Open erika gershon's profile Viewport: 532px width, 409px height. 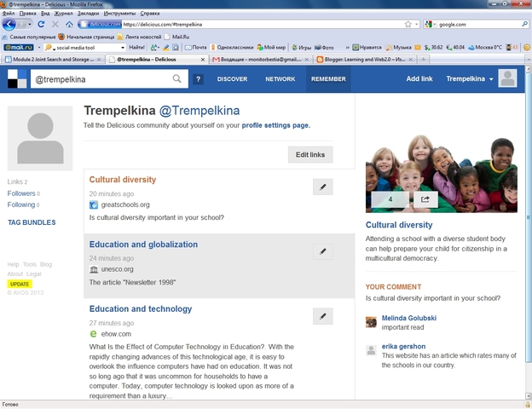pos(403,346)
